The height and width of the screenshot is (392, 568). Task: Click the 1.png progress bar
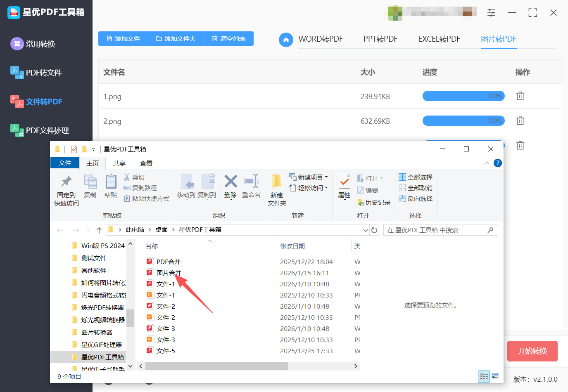click(x=463, y=96)
